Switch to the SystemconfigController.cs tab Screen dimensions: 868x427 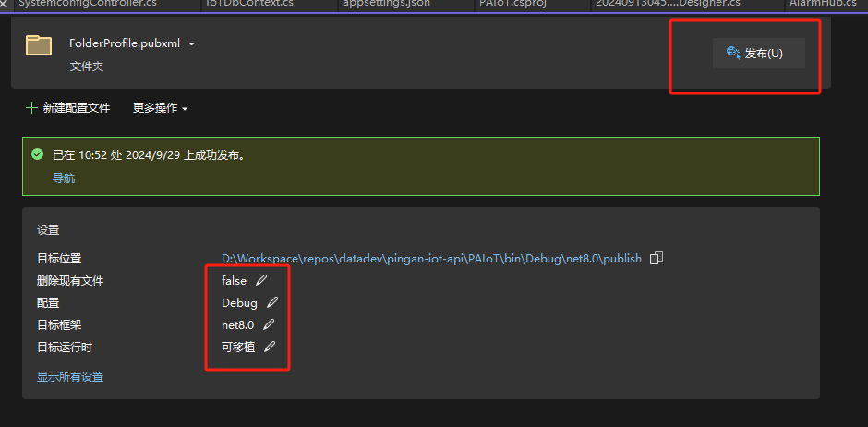click(88, 4)
